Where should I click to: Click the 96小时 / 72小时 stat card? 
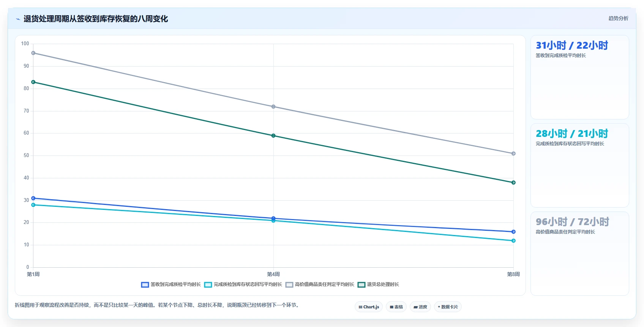579,254
